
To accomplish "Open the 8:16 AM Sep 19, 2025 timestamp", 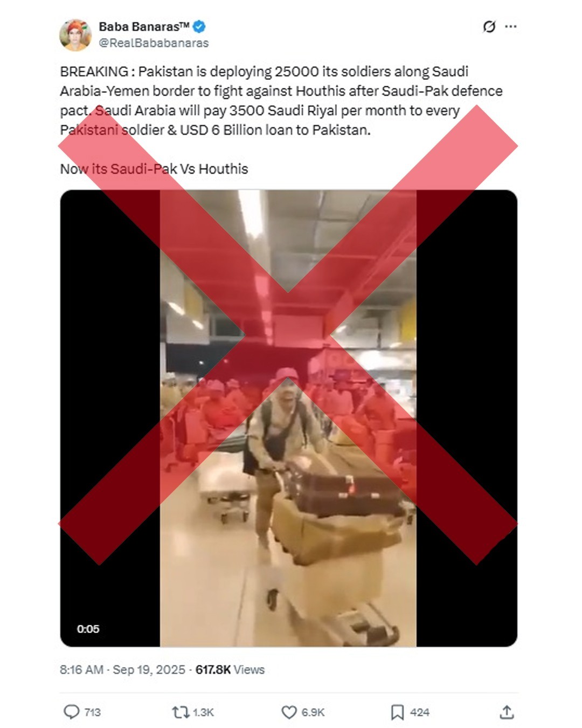I will 122,669.
